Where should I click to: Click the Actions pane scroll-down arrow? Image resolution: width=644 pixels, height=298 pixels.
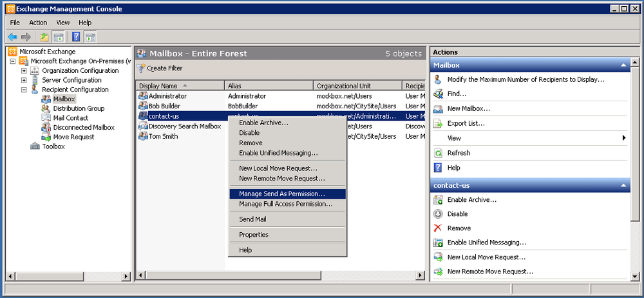point(634,277)
